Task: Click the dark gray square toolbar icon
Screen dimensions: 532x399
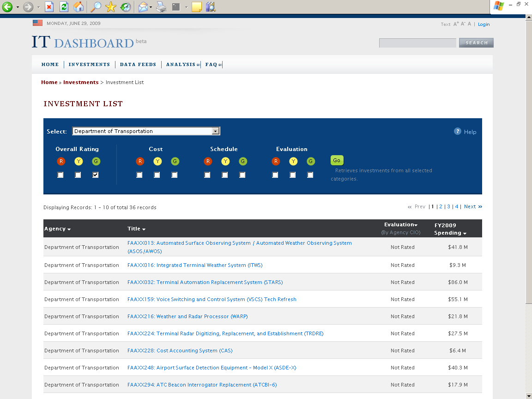Action: [x=176, y=7]
